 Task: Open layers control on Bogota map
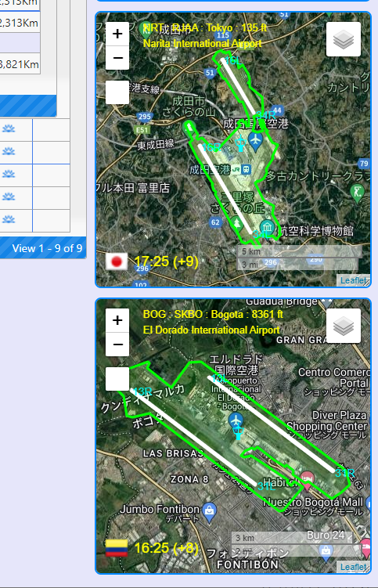pyautogui.click(x=344, y=326)
